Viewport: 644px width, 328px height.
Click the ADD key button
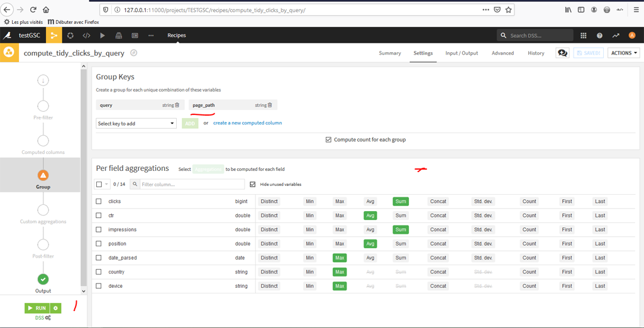pyautogui.click(x=190, y=124)
